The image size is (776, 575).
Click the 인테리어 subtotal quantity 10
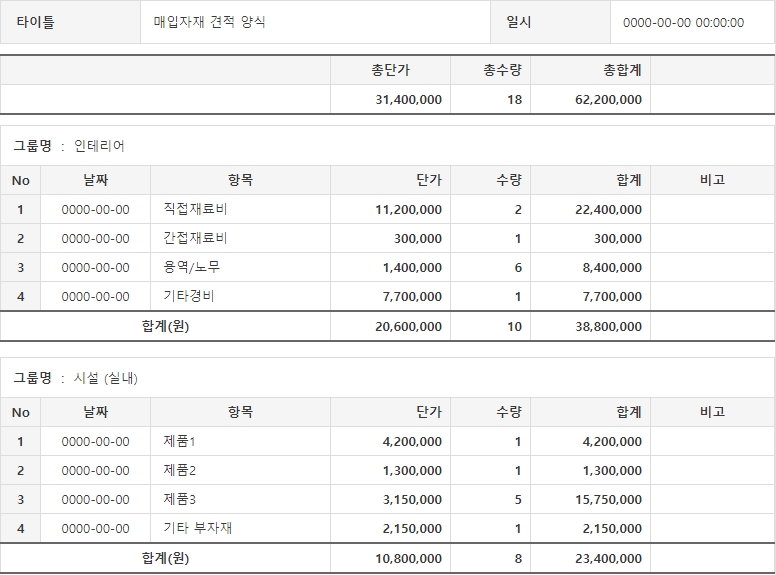[x=514, y=327]
